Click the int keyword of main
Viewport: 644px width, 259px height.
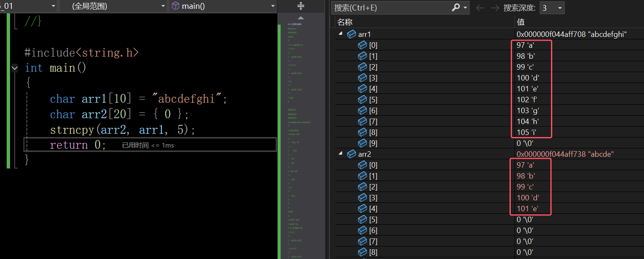tap(34, 68)
